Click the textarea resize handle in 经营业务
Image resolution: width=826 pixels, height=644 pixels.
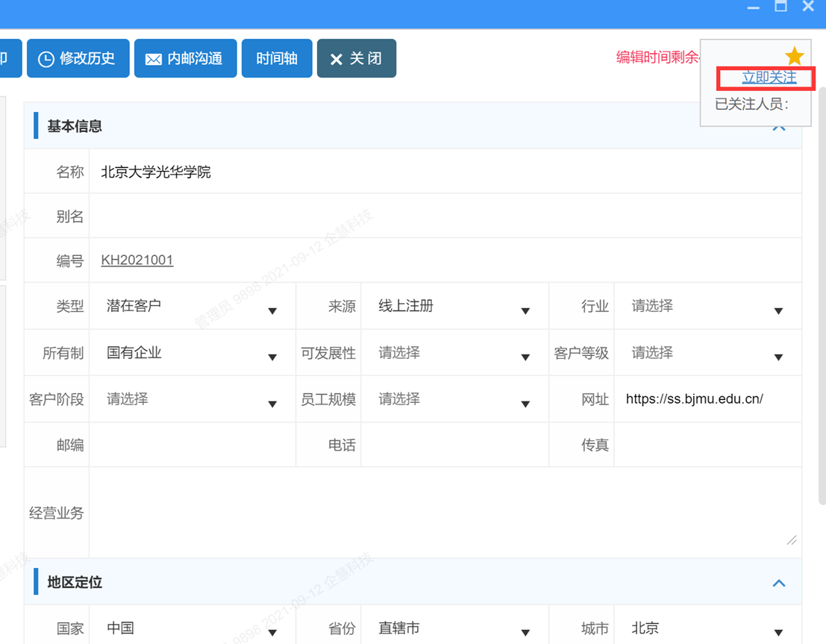791,540
